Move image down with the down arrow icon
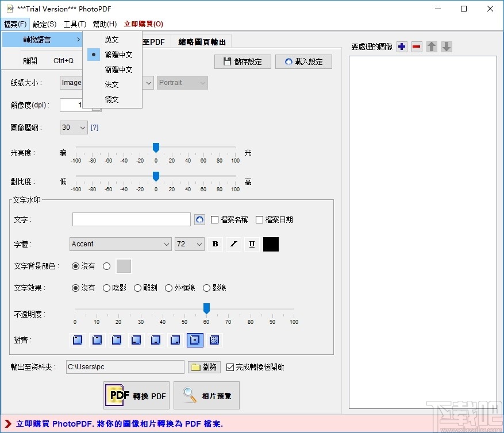Viewport: 504px width, 433px height. pos(447,47)
